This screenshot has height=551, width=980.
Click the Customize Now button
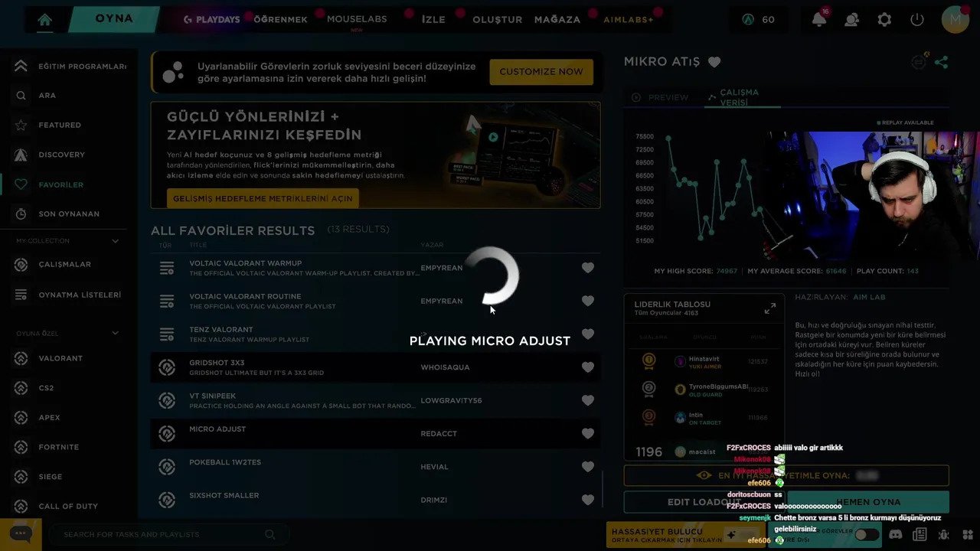541,72
